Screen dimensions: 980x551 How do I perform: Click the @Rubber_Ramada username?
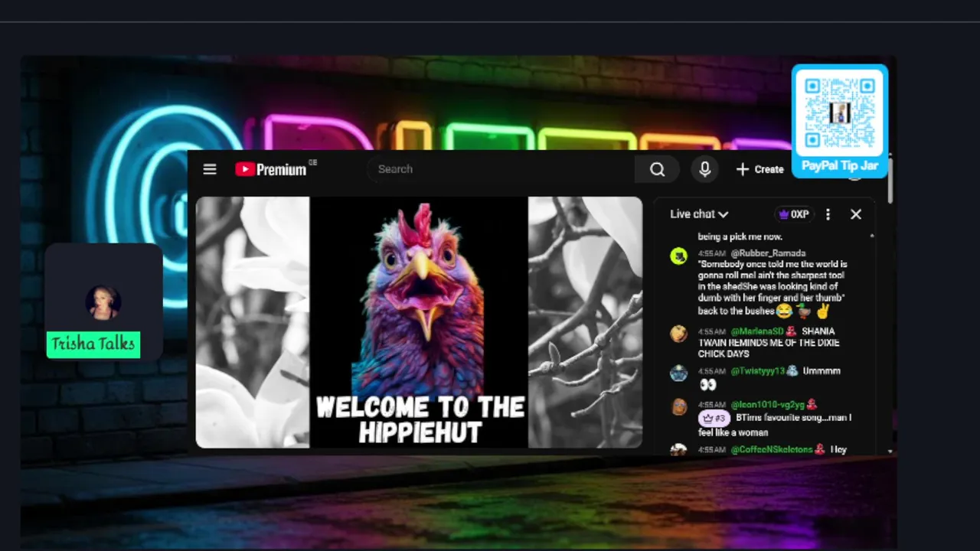(x=768, y=253)
